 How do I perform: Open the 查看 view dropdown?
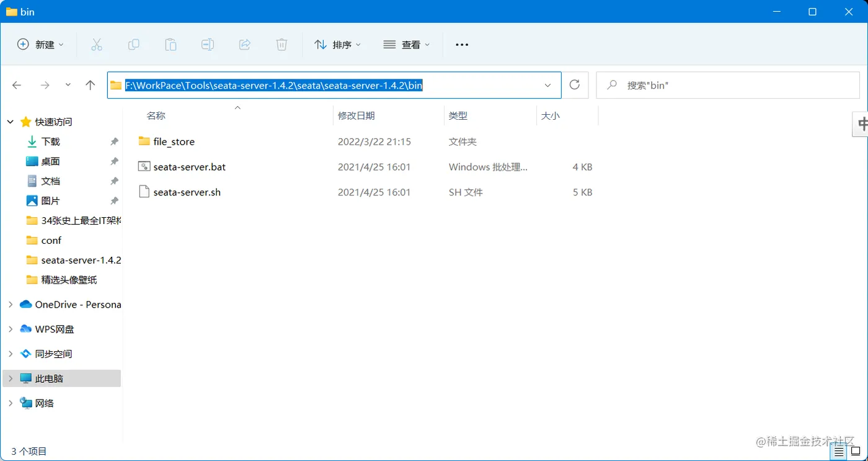click(x=407, y=45)
